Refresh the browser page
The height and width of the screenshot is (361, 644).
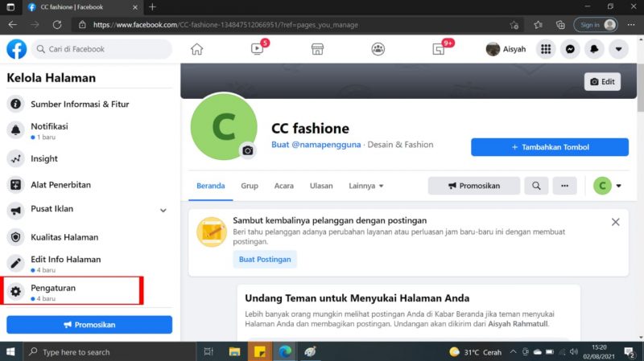[x=57, y=25]
